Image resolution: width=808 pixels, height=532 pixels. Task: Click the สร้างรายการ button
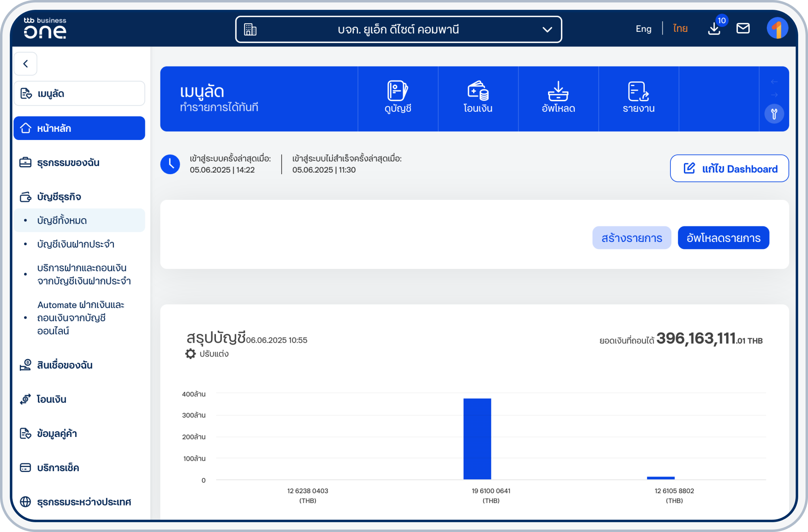click(631, 238)
